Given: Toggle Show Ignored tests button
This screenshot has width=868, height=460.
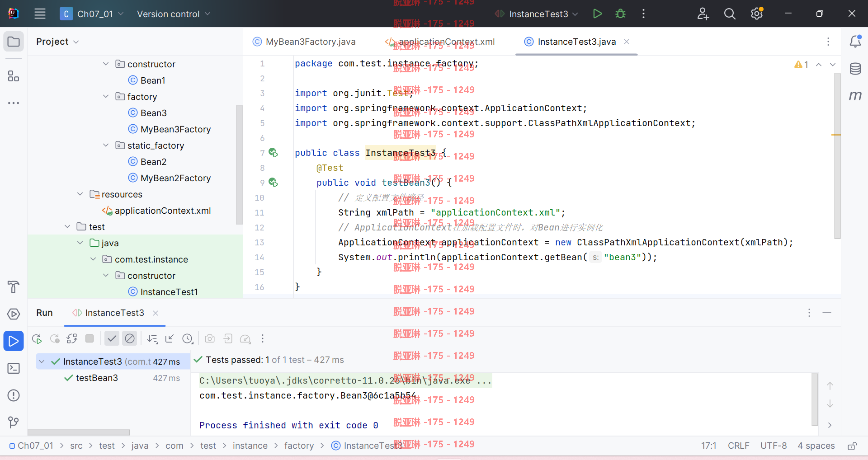Looking at the screenshot, I should coord(130,338).
